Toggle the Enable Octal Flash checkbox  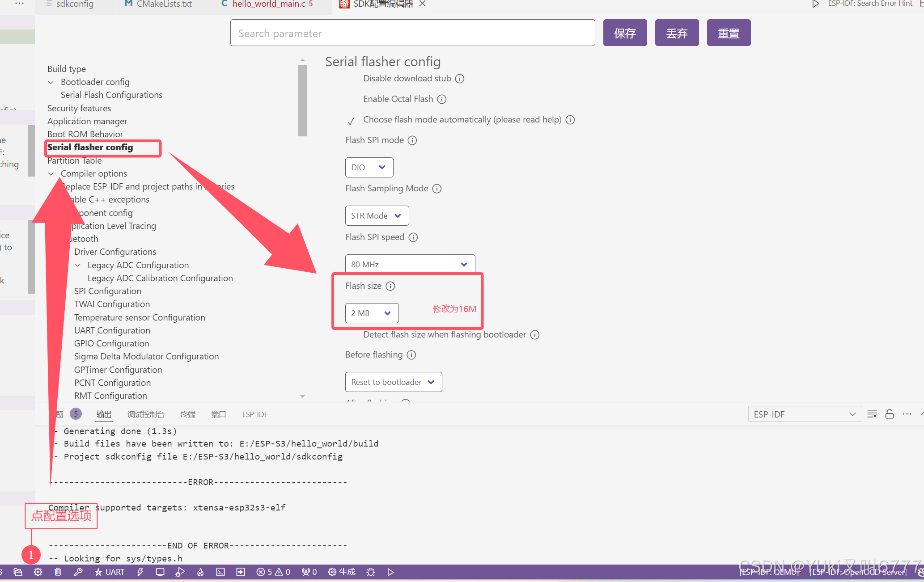(351, 99)
